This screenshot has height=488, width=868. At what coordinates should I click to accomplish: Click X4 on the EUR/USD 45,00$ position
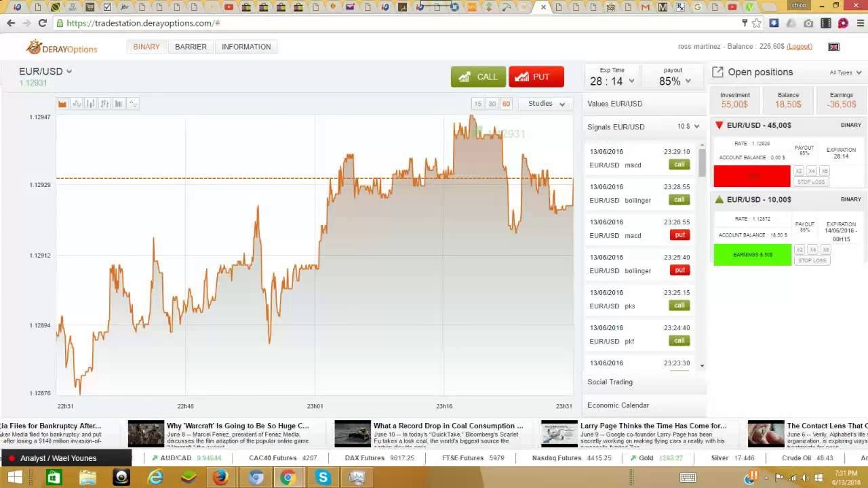[x=812, y=171]
